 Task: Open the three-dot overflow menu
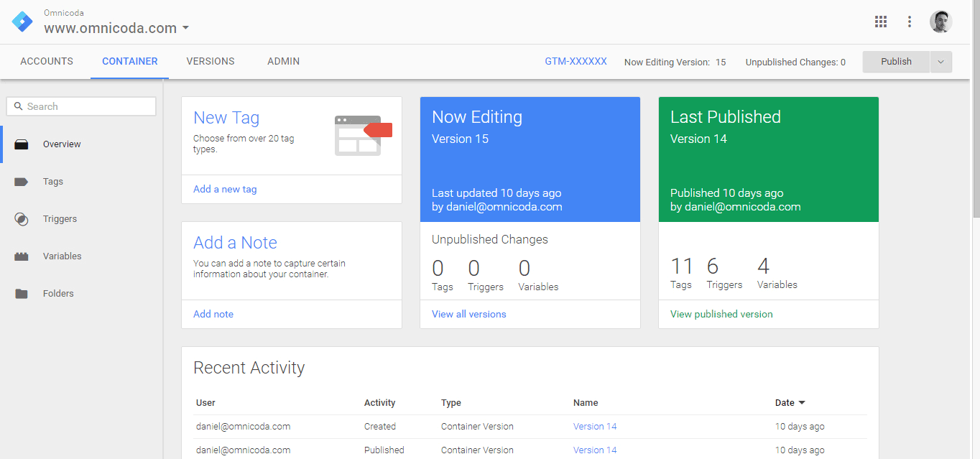coord(910,22)
